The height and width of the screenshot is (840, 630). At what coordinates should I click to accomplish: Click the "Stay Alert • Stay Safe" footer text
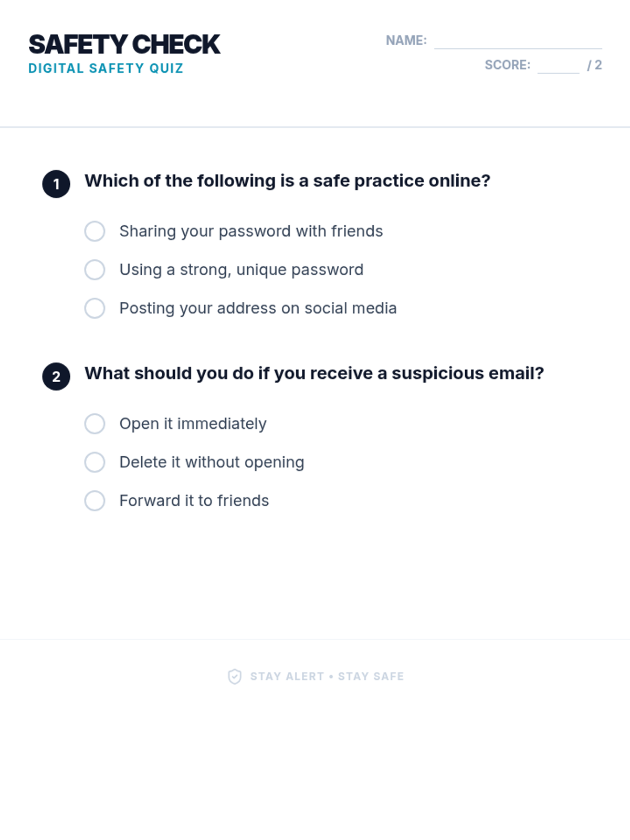click(x=327, y=676)
